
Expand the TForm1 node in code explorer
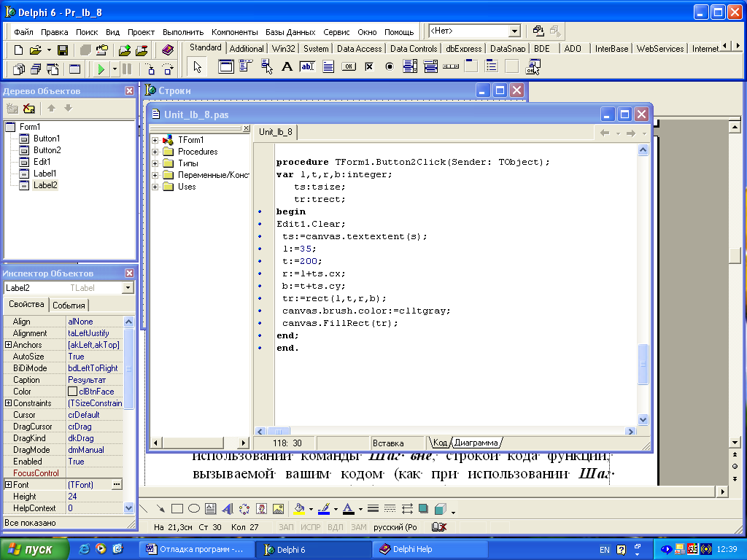coord(155,140)
